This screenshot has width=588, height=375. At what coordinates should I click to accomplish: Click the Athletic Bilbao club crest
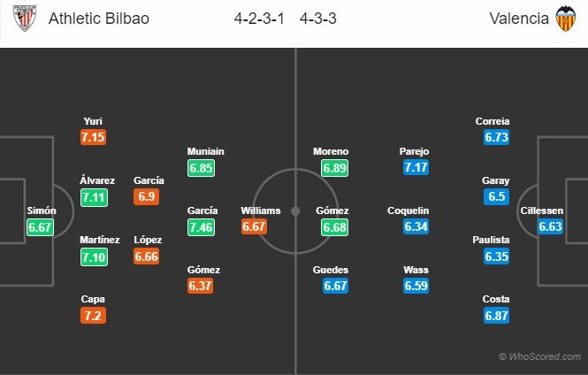[25, 18]
